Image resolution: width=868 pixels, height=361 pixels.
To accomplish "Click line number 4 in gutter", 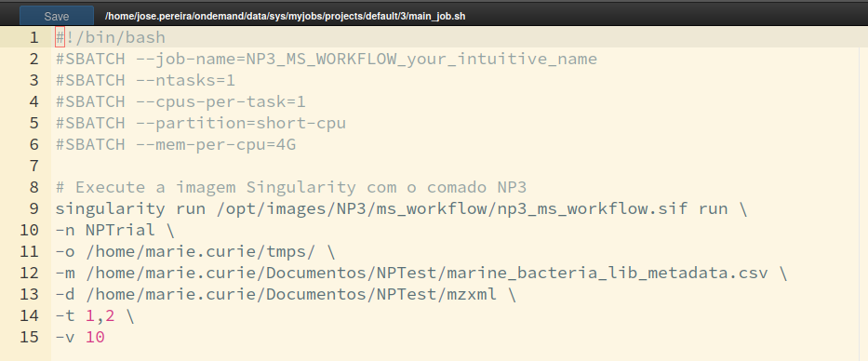I will pos(34,101).
